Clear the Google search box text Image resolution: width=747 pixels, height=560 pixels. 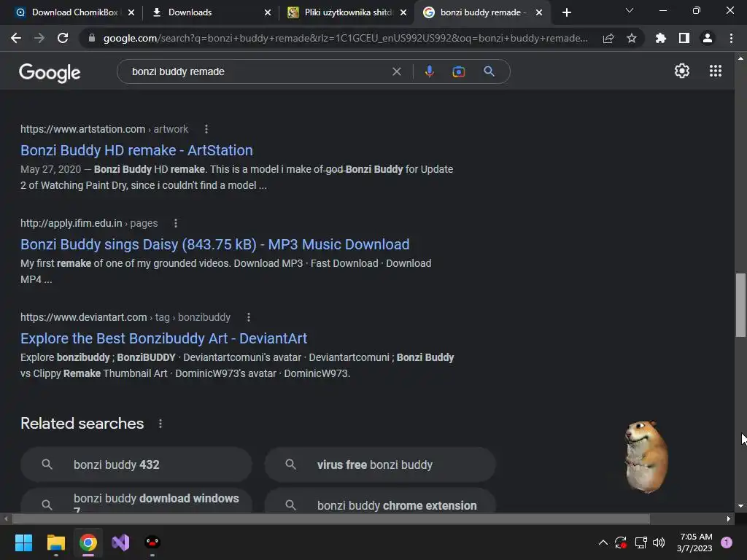(396, 71)
